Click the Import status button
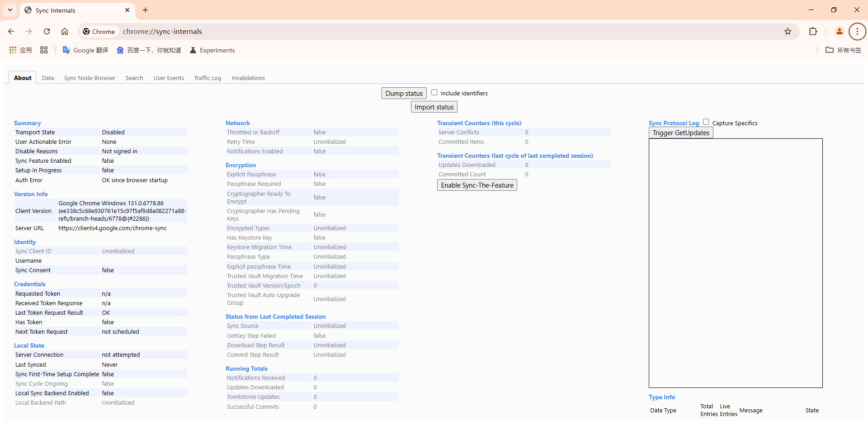The image size is (868, 430). point(434,107)
